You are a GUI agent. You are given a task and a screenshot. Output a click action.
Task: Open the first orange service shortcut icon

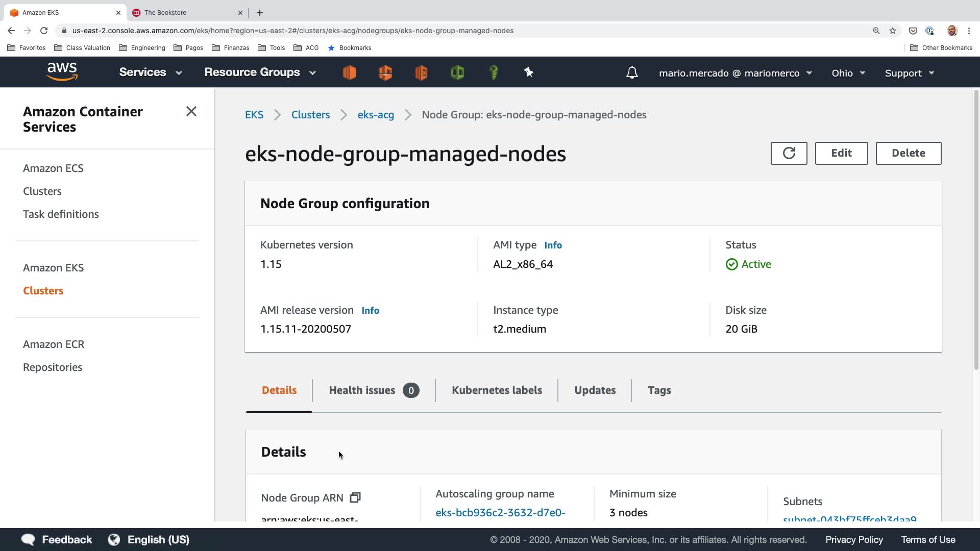tap(350, 73)
